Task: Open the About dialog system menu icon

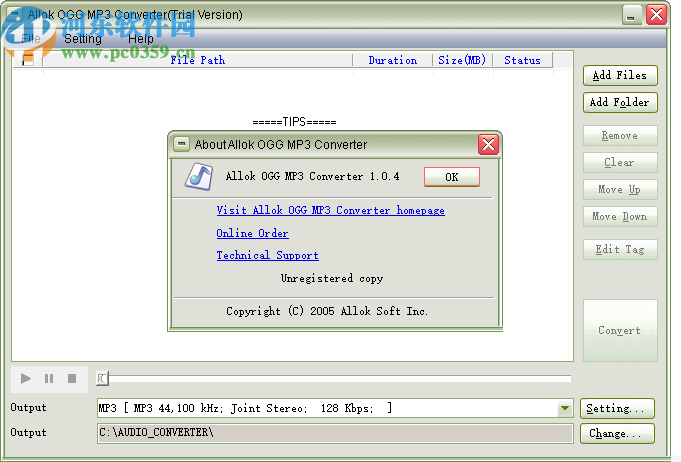Action: click(181, 144)
